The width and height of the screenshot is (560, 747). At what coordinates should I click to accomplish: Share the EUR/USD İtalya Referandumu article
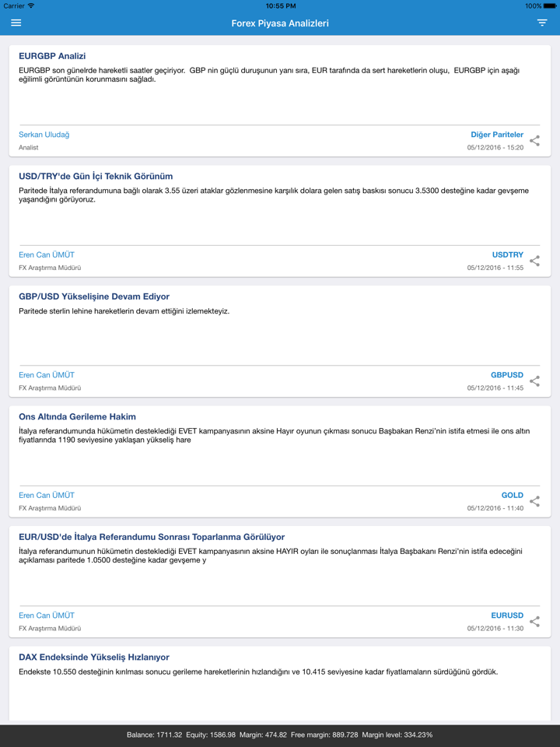pyautogui.click(x=534, y=622)
